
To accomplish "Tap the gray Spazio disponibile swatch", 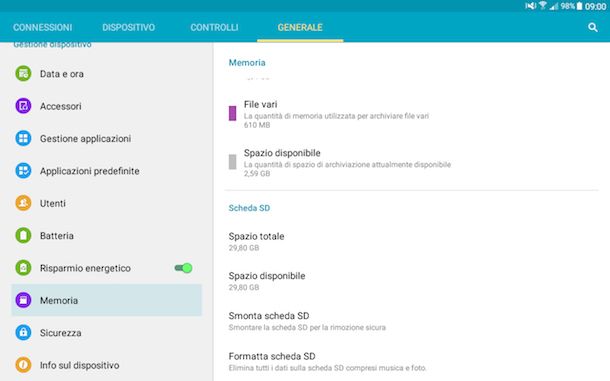I will (232, 162).
